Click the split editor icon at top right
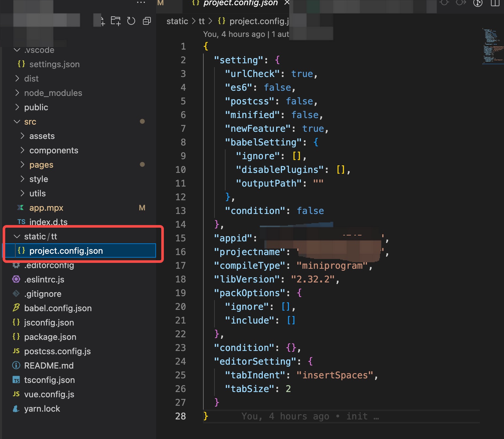The image size is (504, 439). click(x=495, y=3)
